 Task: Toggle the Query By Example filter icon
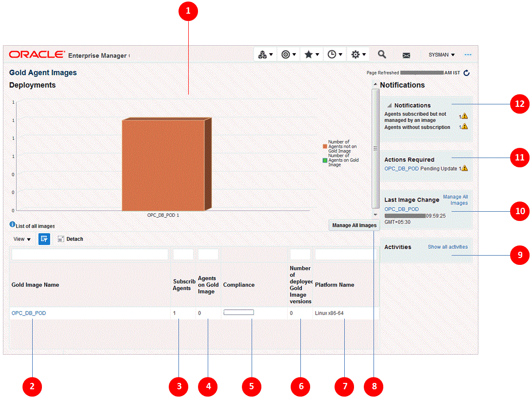[44, 239]
